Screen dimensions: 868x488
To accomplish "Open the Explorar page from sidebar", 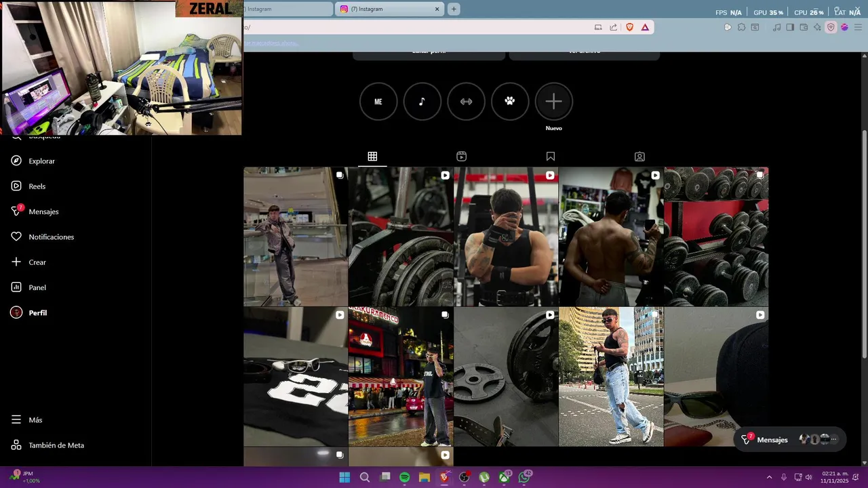I will tap(33, 161).
